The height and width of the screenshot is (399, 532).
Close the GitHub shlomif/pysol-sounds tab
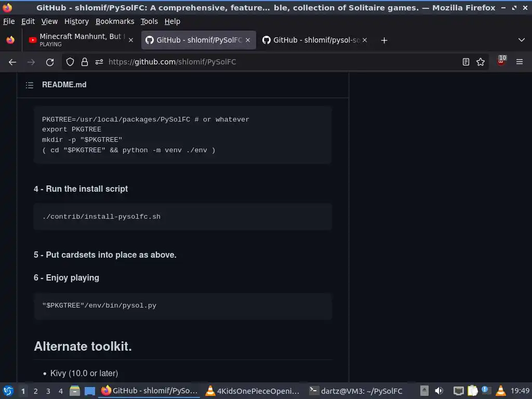[365, 40]
